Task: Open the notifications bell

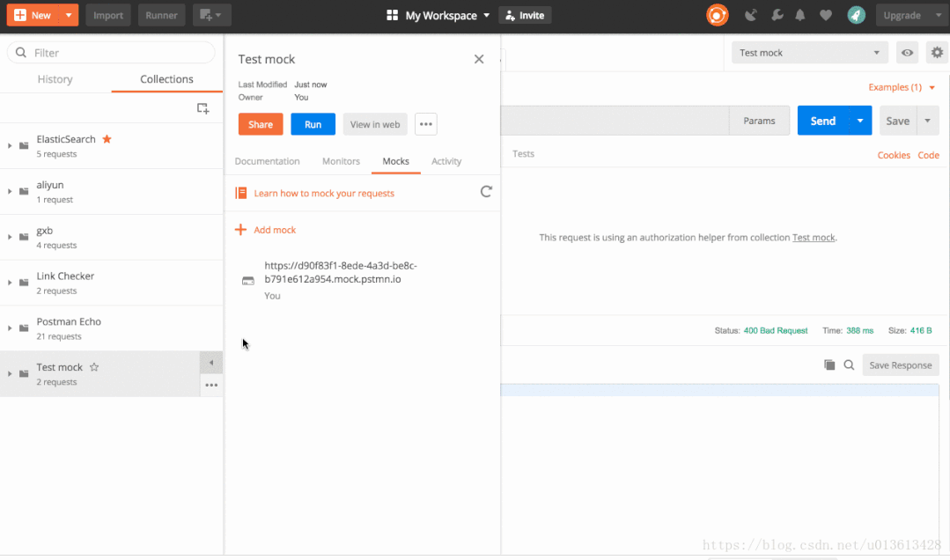Action: pos(800,15)
